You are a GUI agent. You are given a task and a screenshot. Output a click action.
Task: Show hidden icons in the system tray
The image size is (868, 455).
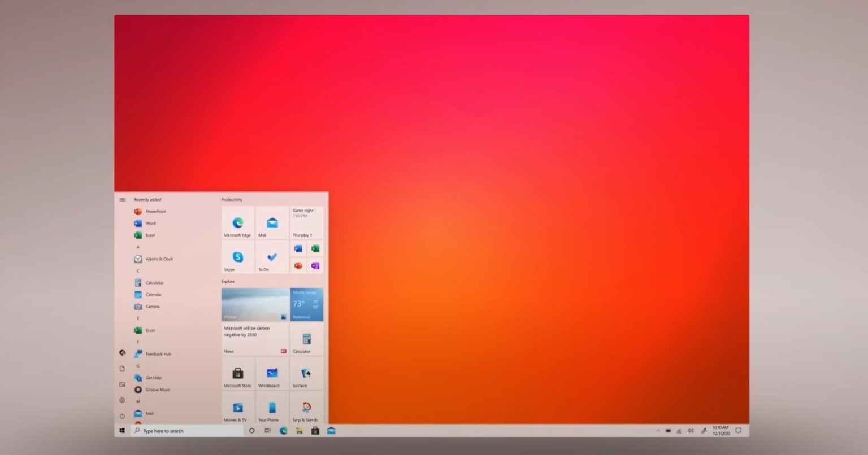[657, 430]
